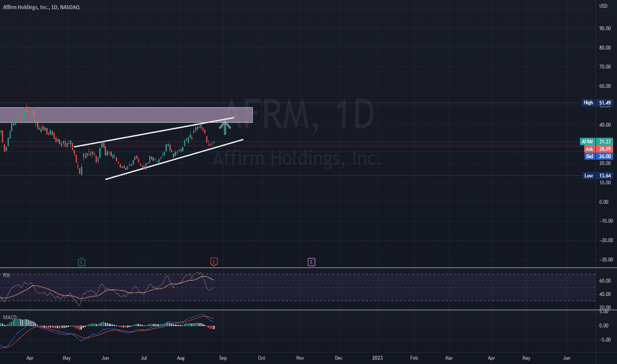Click the USD currency label on price axis
The width and height of the screenshot is (617, 364).
coord(603,6)
